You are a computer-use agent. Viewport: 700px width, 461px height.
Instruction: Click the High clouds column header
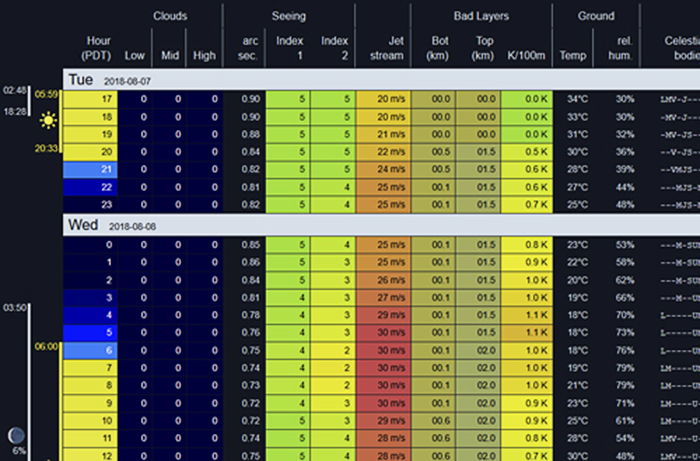tap(204, 56)
